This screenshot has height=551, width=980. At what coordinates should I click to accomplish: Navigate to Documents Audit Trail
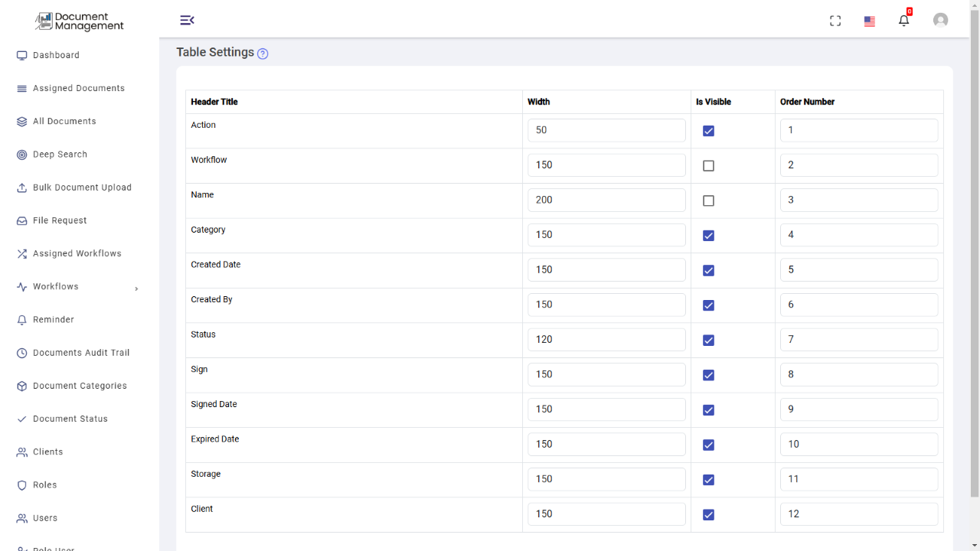(81, 353)
